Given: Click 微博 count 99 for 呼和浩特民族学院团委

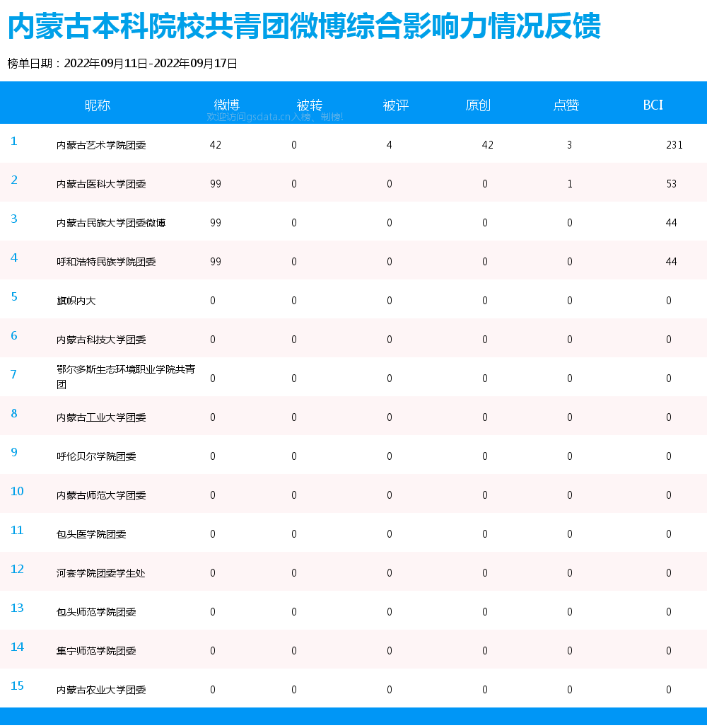Looking at the screenshot, I should [215, 262].
